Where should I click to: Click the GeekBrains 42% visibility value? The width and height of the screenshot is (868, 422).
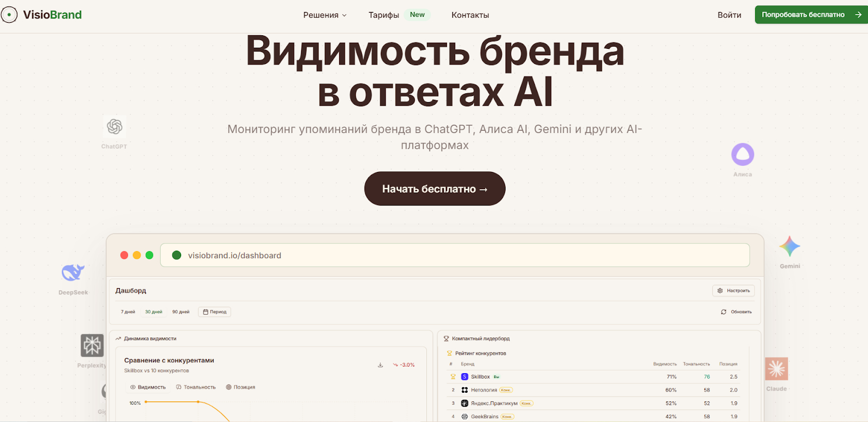pyautogui.click(x=671, y=417)
